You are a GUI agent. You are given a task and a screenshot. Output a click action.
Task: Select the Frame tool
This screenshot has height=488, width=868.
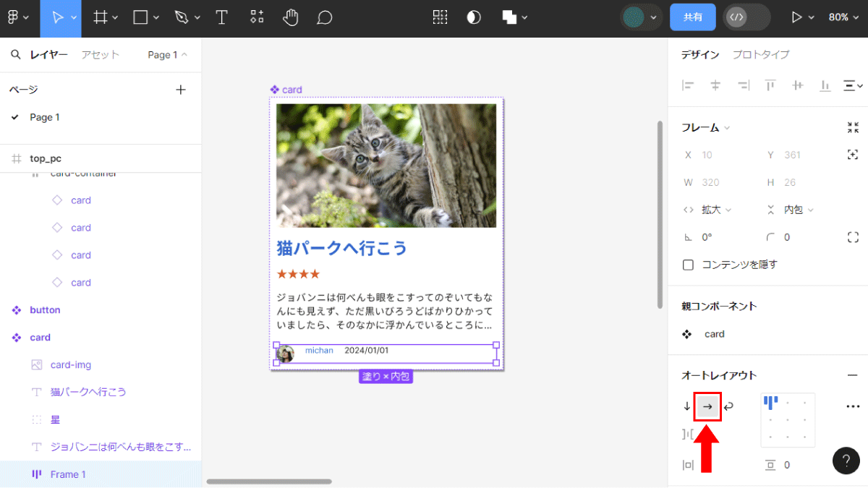point(101,17)
